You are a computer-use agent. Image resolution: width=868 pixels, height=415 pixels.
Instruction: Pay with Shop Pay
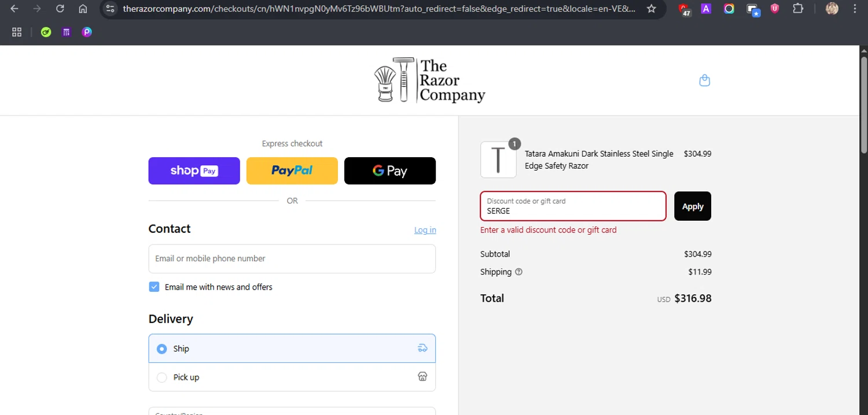(x=194, y=171)
